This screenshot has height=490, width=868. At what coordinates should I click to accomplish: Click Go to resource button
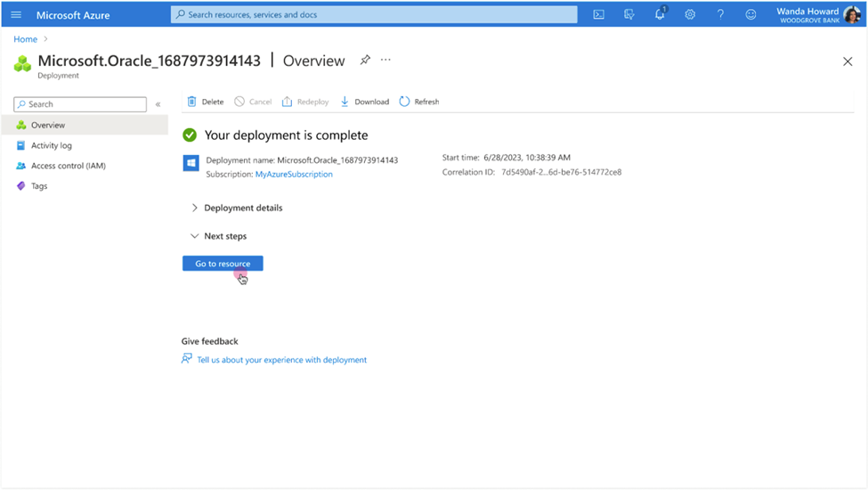click(223, 264)
